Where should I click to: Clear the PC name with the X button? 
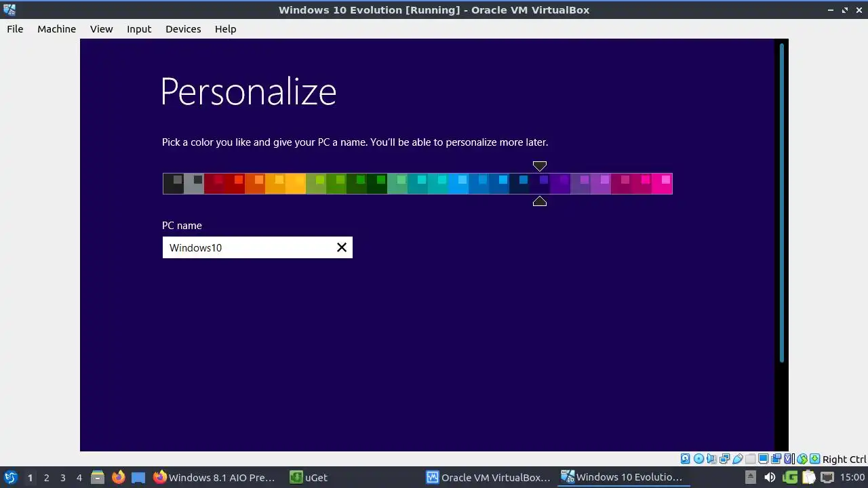(342, 247)
